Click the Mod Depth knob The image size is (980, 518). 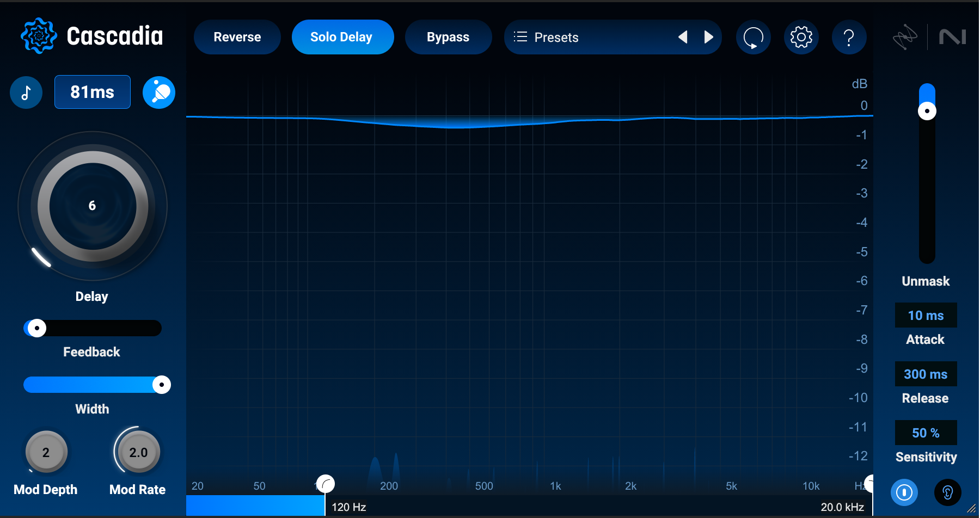click(x=46, y=452)
